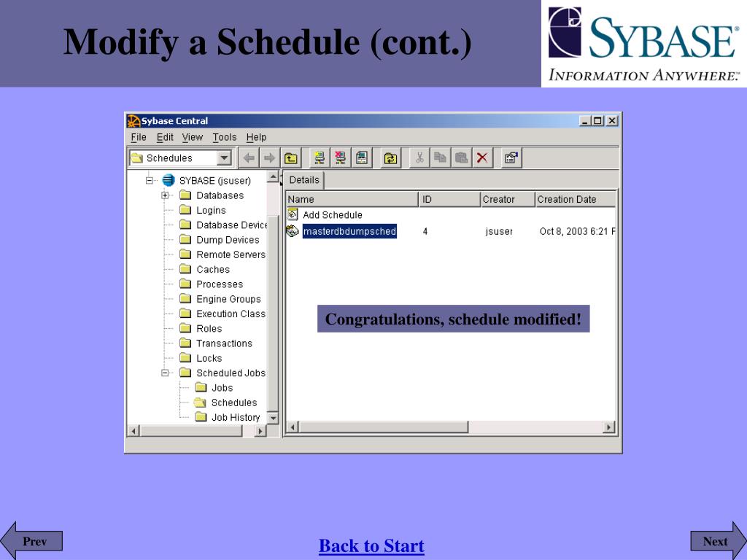Viewport: 747px width, 560px height.
Task: Open the Tools menu
Action: pos(225,137)
